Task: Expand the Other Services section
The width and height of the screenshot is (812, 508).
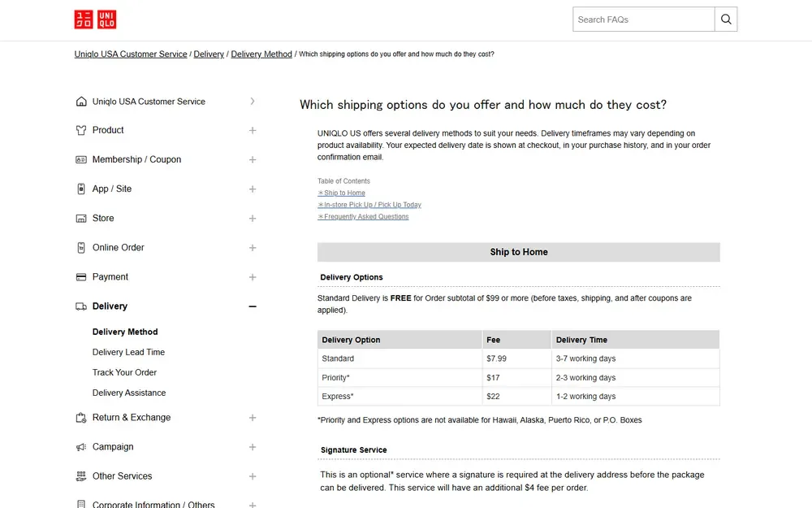Action: (253, 476)
